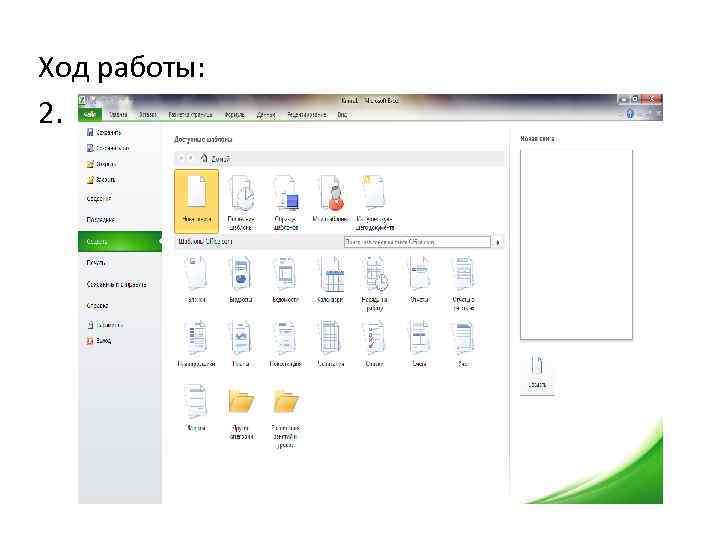Switch to the Разметка страницы tab

pos(190,114)
